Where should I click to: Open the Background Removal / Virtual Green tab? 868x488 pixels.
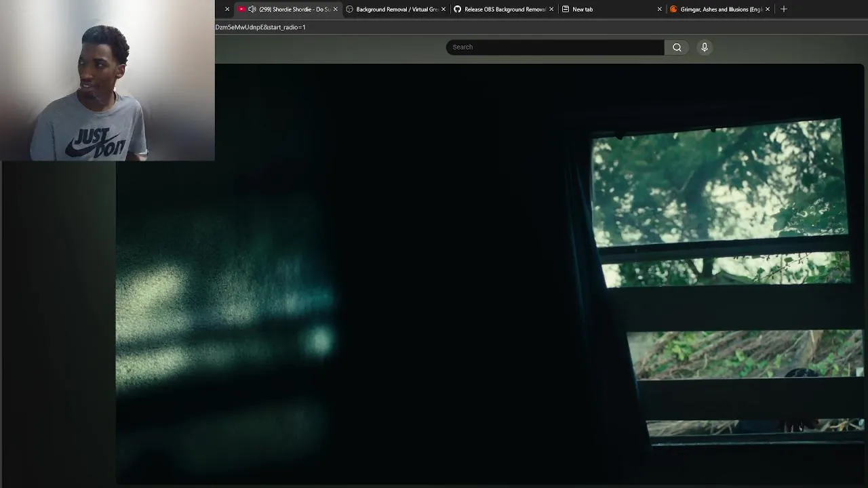(x=396, y=9)
